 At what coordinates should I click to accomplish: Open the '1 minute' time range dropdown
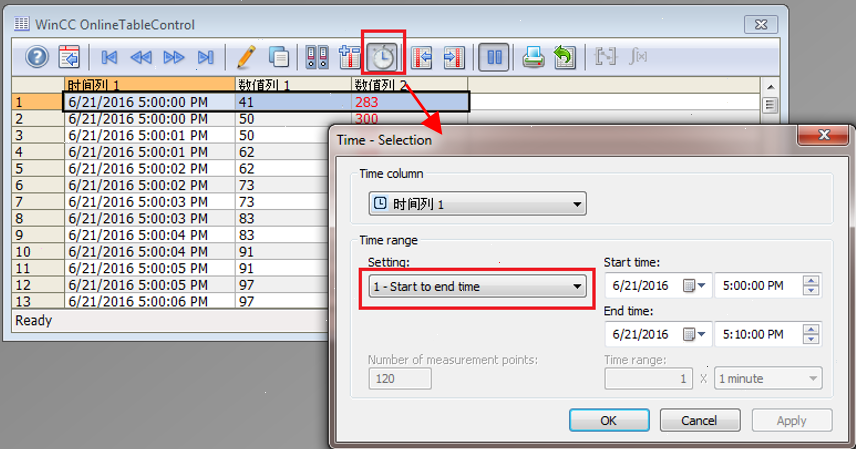768,378
